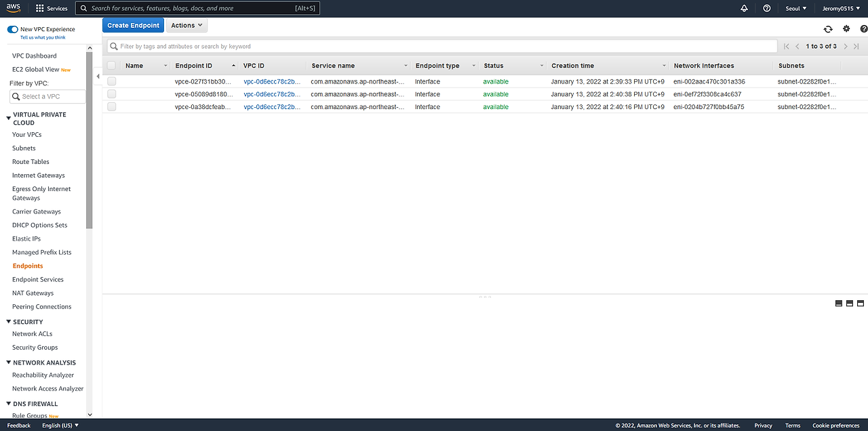Go to next page of results

pyautogui.click(x=846, y=46)
